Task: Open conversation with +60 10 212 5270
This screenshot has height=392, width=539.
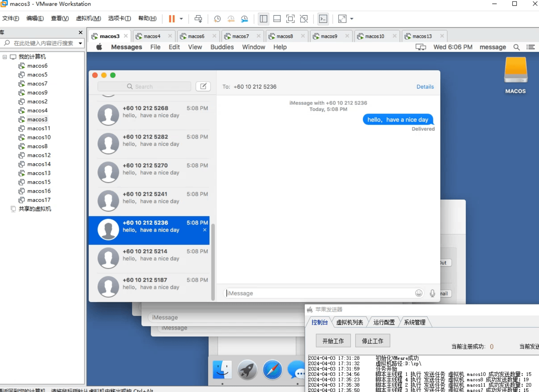Action: [x=153, y=172]
